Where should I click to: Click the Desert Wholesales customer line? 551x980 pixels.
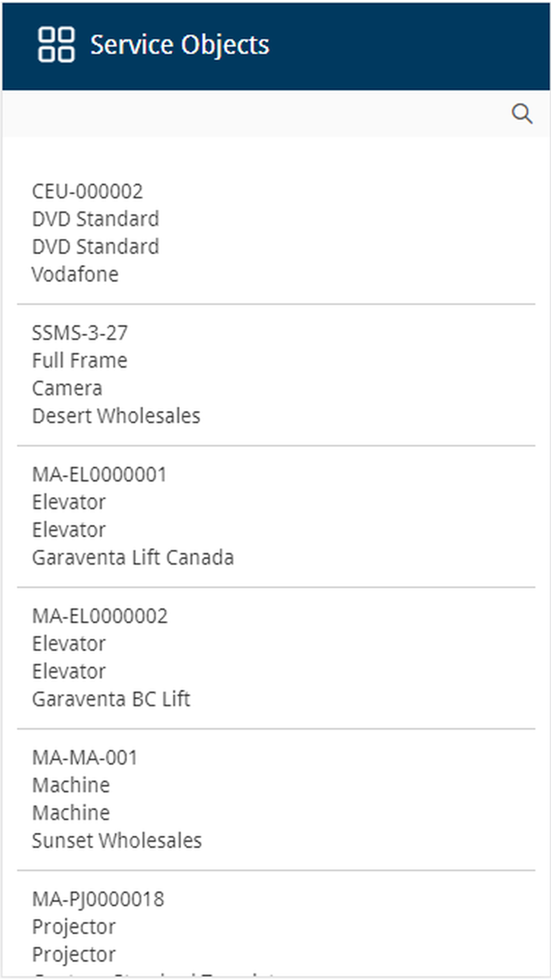tap(116, 416)
